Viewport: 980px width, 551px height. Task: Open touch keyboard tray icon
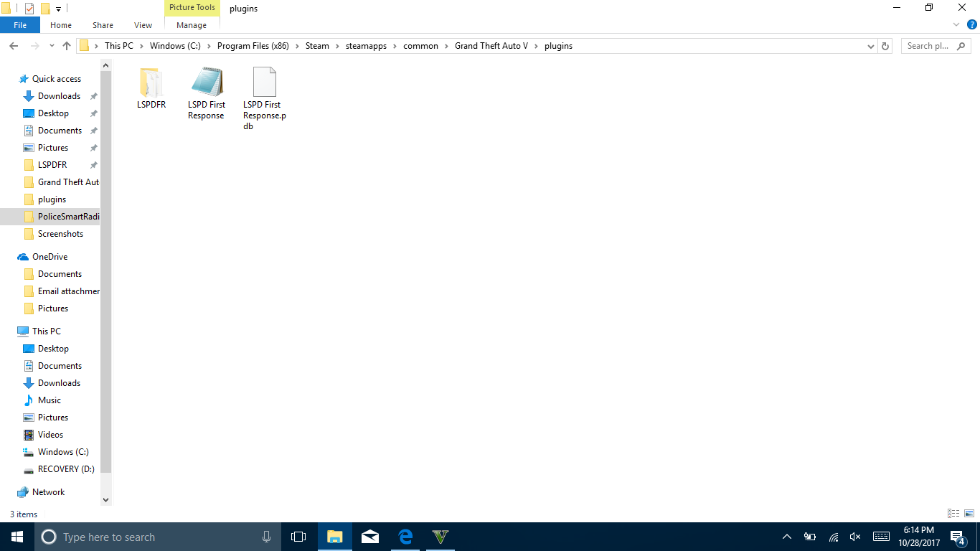(882, 537)
